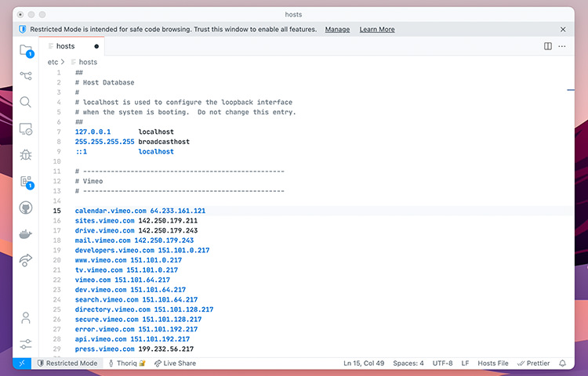The width and height of the screenshot is (588, 376).
Task: Split the editor with the split icon
Action: click(548, 46)
